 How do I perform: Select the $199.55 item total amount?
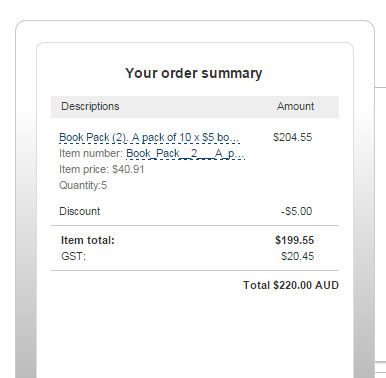tap(294, 240)
